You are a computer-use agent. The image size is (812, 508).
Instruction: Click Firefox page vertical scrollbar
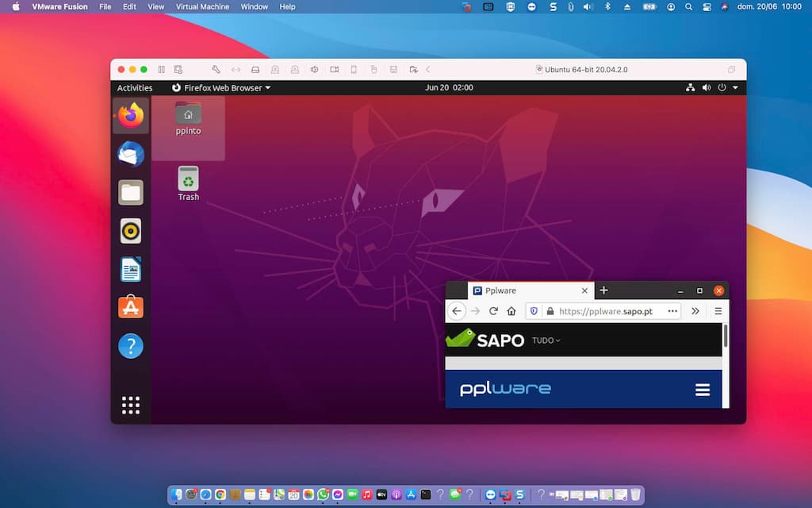tap(726, 336)
